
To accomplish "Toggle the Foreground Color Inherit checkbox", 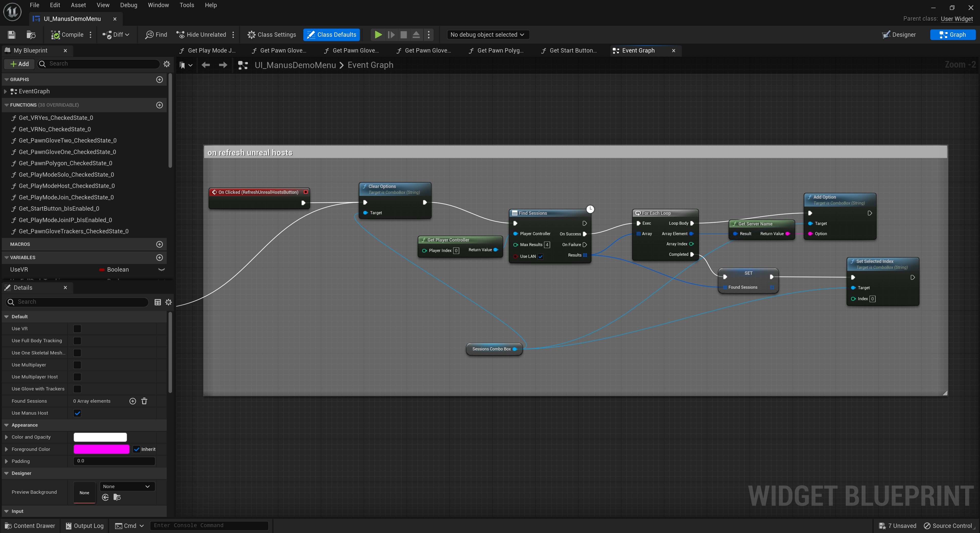I will (x=137, y=449).
